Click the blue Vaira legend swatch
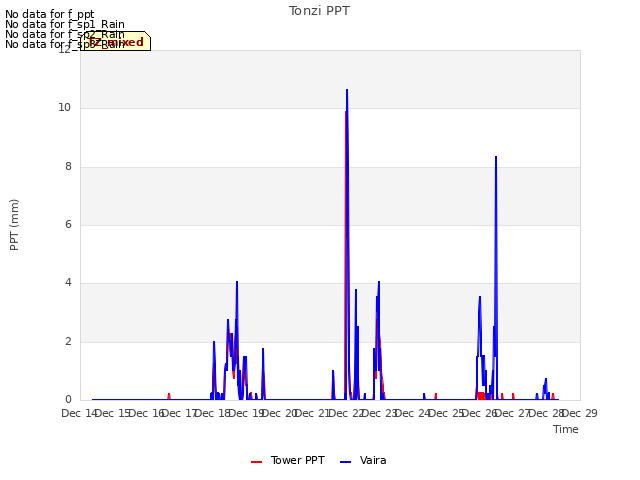 click(345, 462)
